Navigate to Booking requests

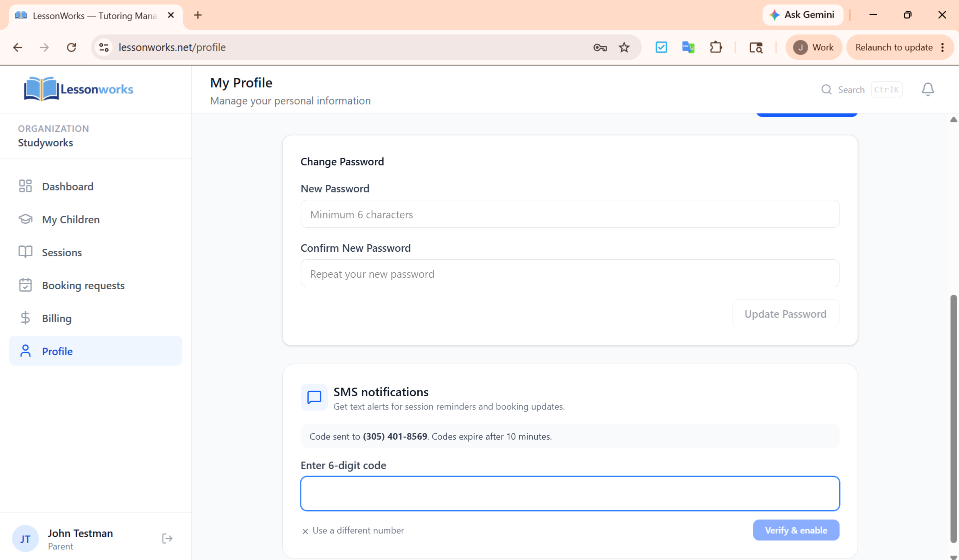[95, 285]
